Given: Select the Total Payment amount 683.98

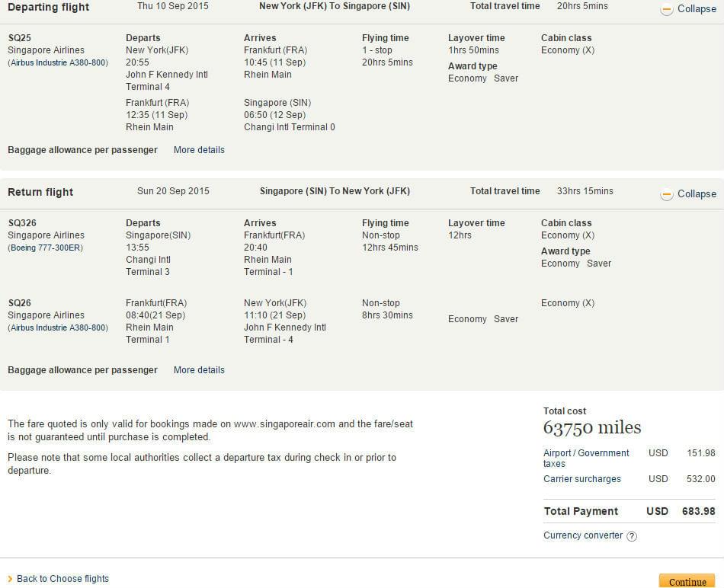Looking at the screenshot, I should pyautogui.click(x=698, y=511).
